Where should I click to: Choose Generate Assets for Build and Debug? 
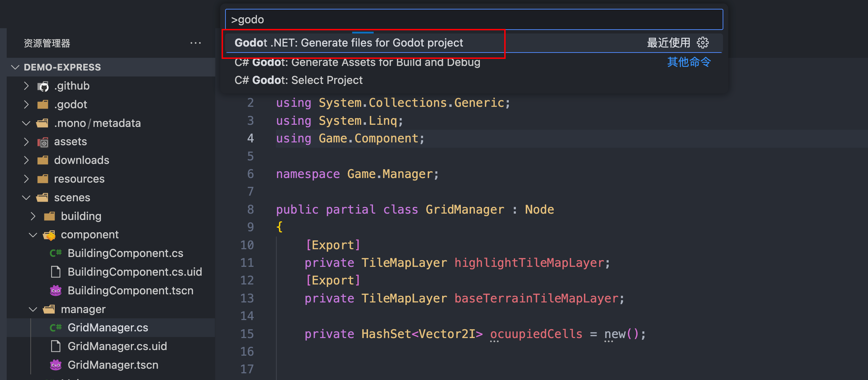coord(357,63)
